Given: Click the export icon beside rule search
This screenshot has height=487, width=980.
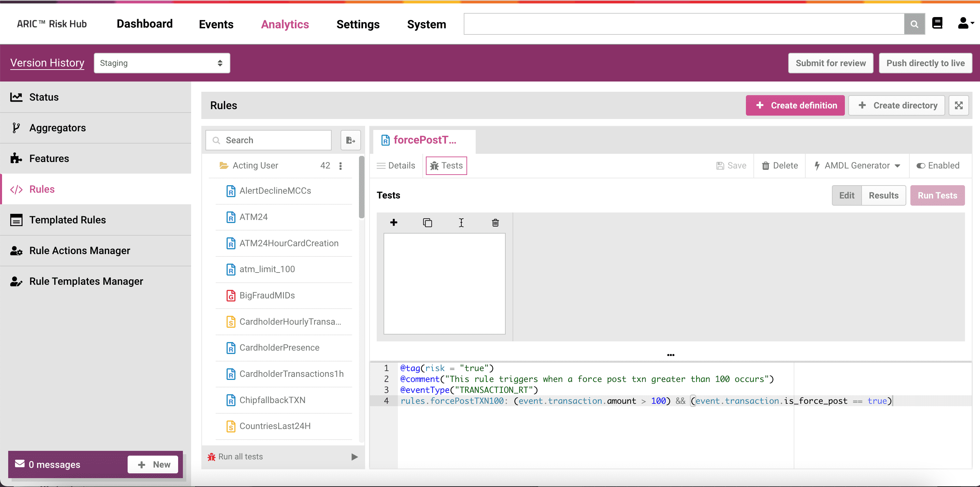Looking at the screenshot, I should 350,140.
